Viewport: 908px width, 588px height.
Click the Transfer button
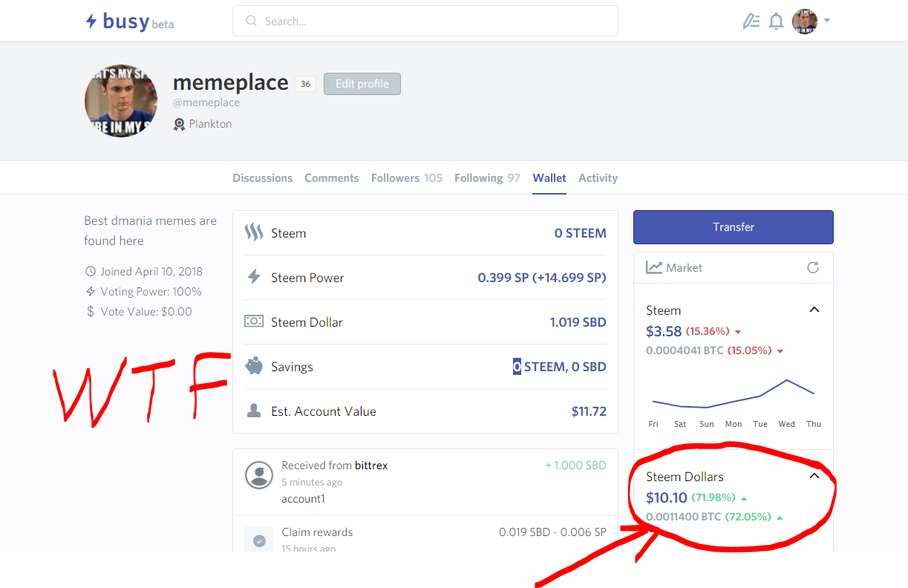pyautogui.click(x=734, y=227)
